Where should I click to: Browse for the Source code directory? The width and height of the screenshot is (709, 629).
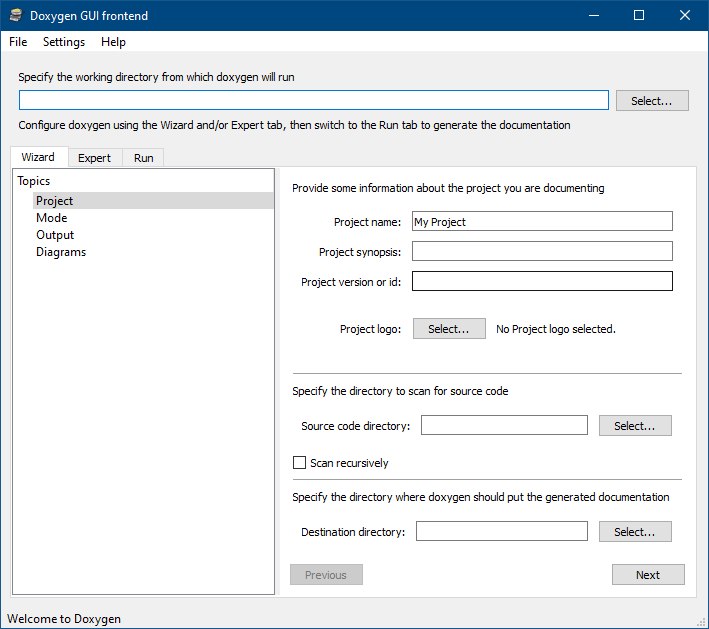pyautogui.click(x=635, y=426)
